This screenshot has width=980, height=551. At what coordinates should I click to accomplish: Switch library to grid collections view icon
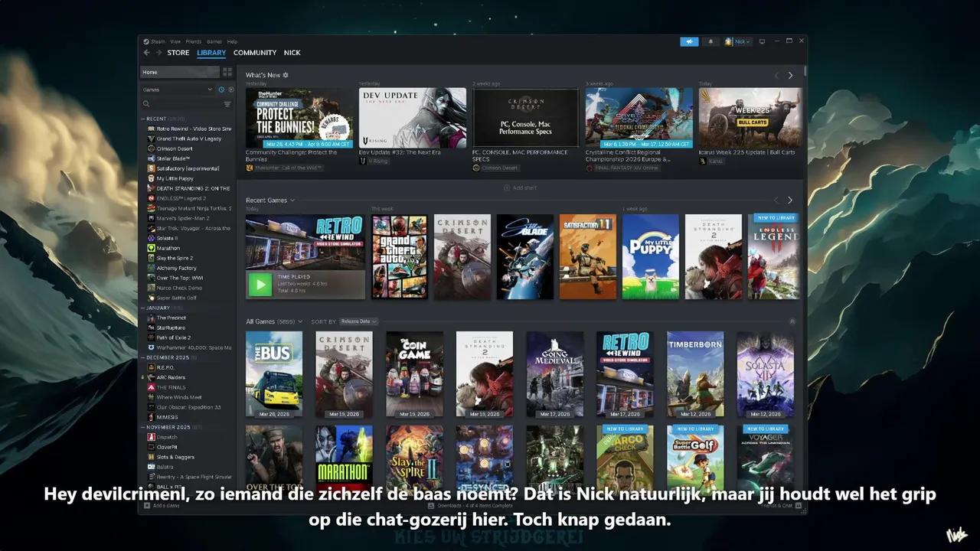click(227, 72)
